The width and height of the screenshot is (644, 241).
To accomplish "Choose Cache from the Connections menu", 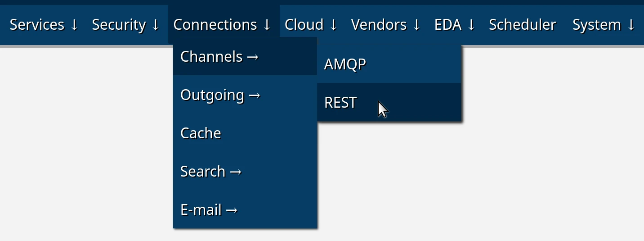I will [x=201, y=133].
